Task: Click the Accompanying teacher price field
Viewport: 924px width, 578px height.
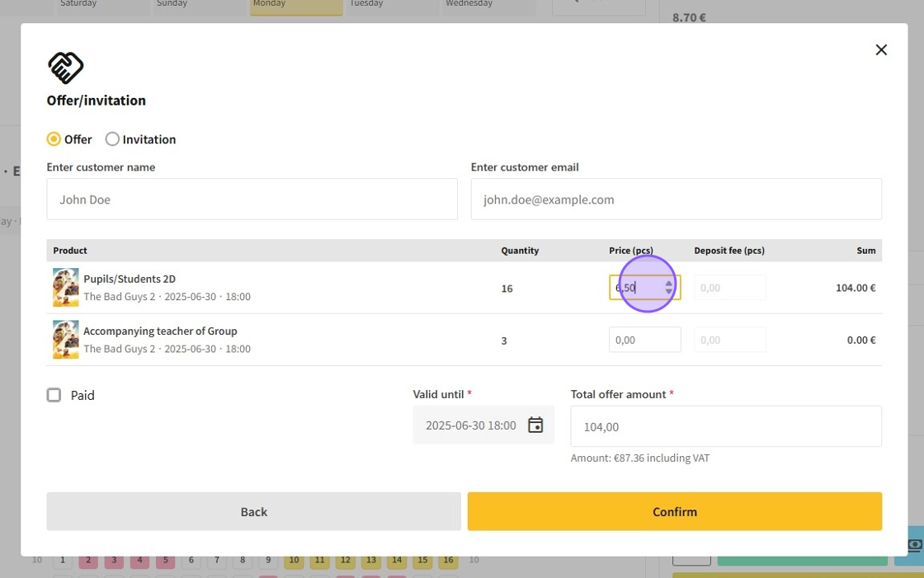Action: tap(644, 340)
